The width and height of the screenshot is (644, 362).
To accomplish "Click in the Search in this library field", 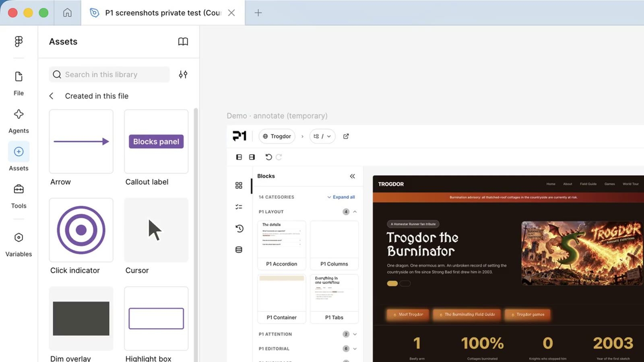I will tap(109, 74).
